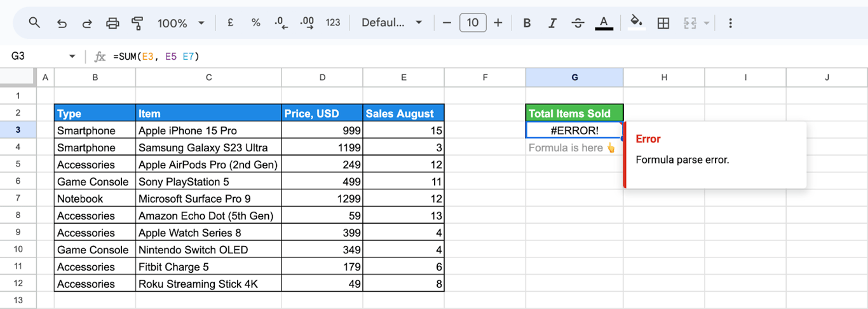The width and height of the screenshot is (868, 309).
Task: Activate the paint format tool
Action: (x=137, y=23)
